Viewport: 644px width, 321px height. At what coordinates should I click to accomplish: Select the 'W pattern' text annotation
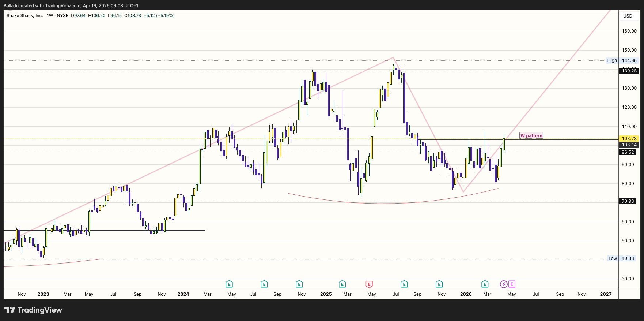point(531,135)
